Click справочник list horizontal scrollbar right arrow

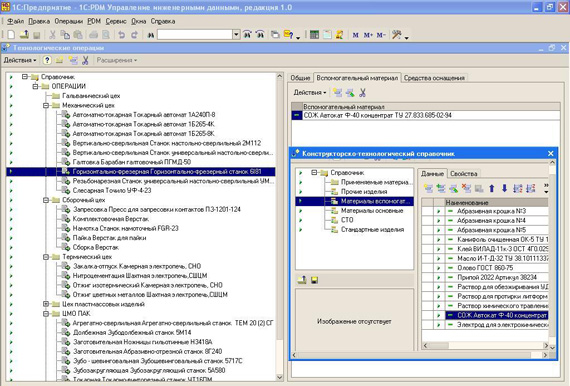(545, 345)
